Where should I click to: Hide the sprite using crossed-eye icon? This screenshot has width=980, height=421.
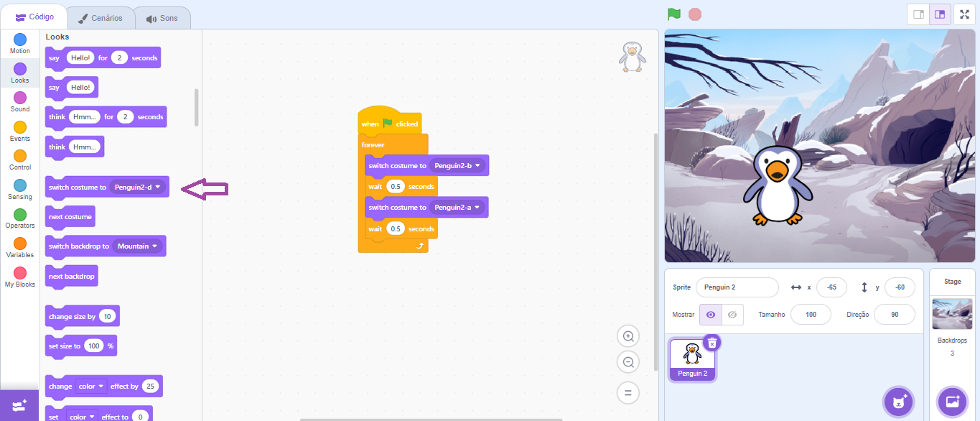pyautogui.click(x=732, y=315)
